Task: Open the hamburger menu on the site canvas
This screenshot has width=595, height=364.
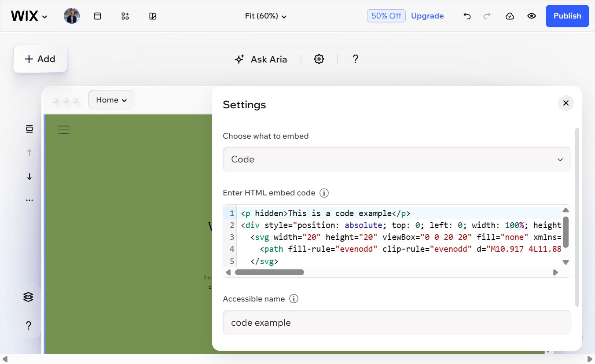Action: point(64,130)
